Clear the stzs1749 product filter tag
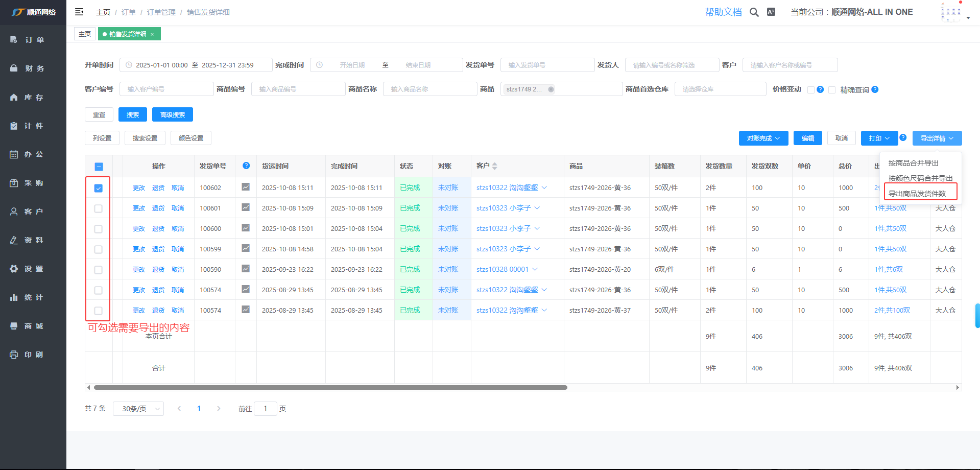 551,89
